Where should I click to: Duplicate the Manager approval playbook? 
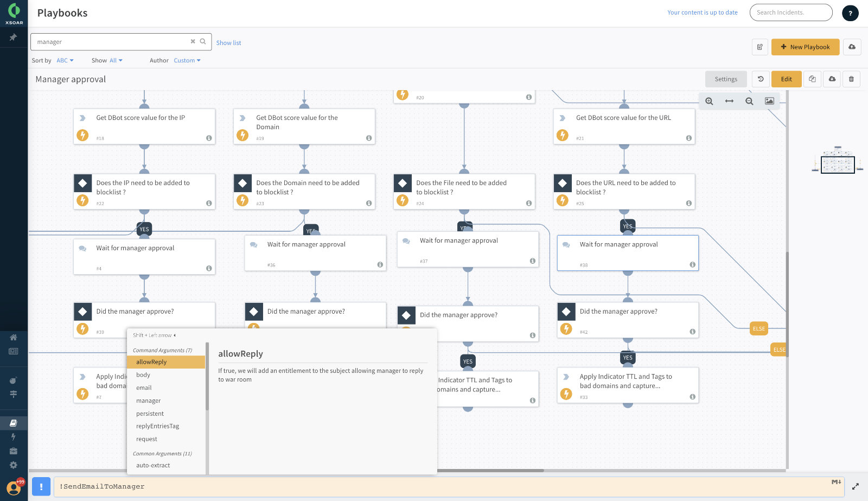[x=812, y=79]
